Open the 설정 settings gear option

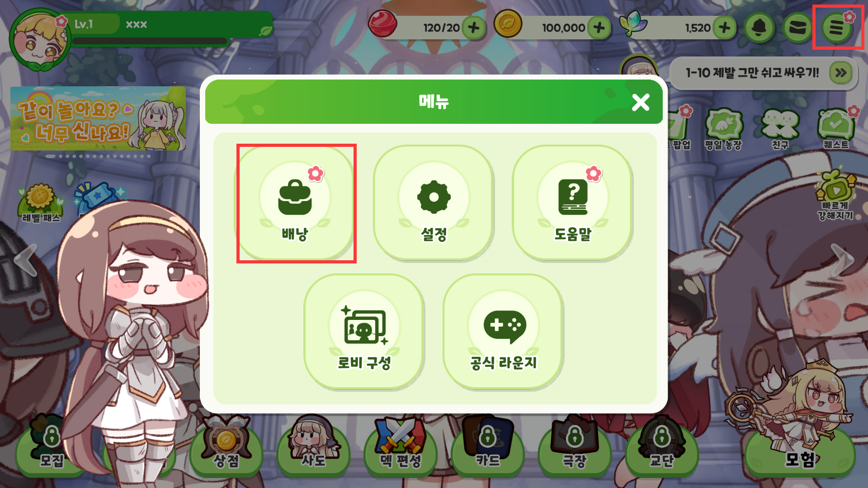[x=434, y=203]
